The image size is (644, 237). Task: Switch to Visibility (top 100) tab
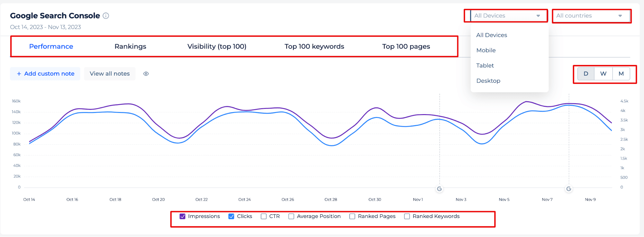(217, 46)
